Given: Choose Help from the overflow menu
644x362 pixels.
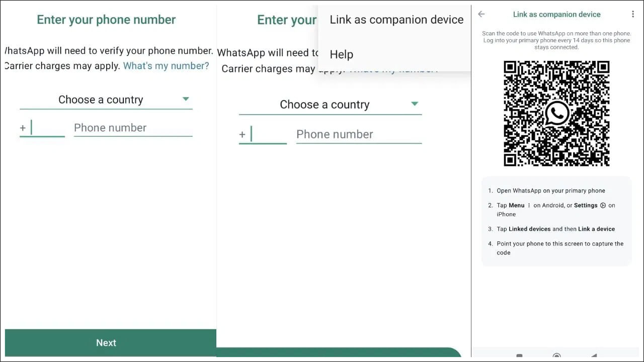Looking at the screenshot, I should pyautogui.click(x=342, y=54).
